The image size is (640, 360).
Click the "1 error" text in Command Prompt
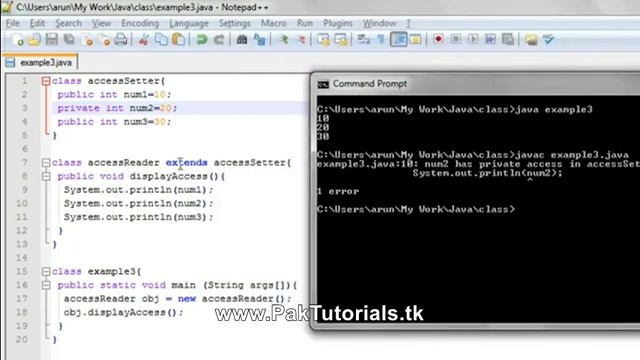click(x=338, y=191)
